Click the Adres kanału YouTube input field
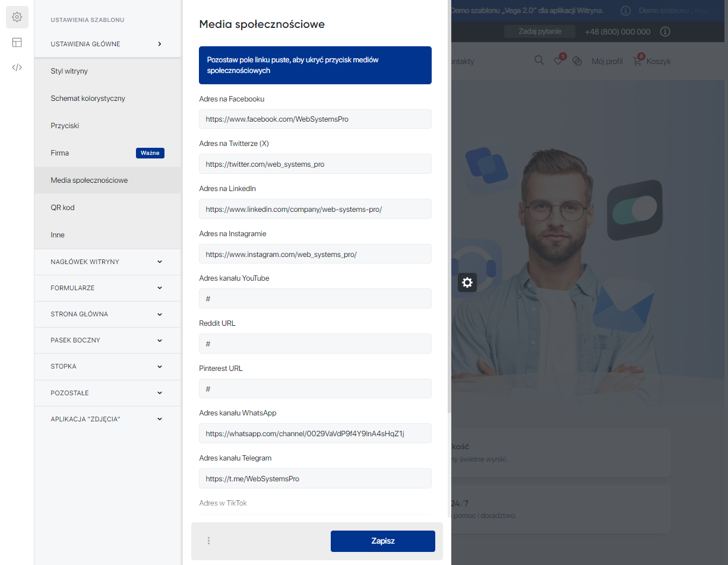This screenshot has height=565, width=728. click(315, 299)
